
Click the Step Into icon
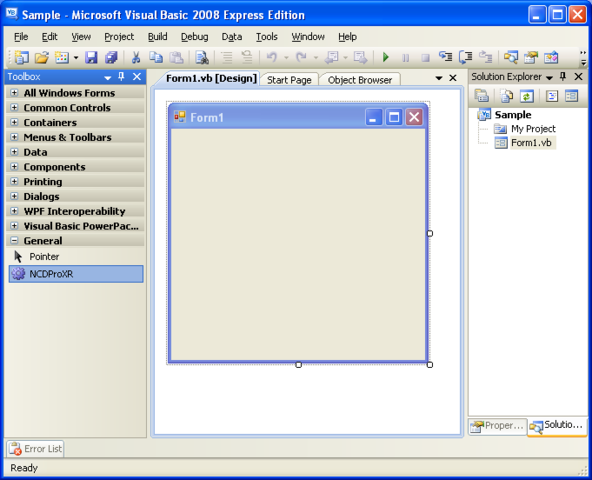(x=446, y=57)
